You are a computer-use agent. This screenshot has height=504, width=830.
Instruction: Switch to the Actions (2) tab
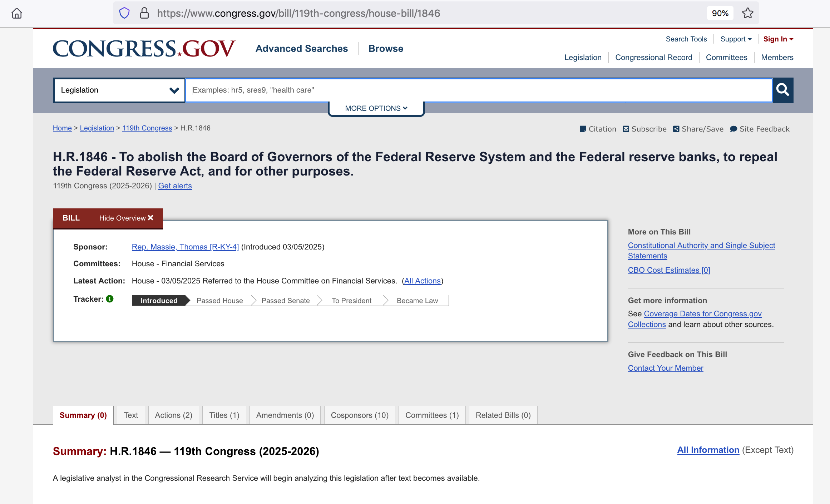[x=173, y=415]
